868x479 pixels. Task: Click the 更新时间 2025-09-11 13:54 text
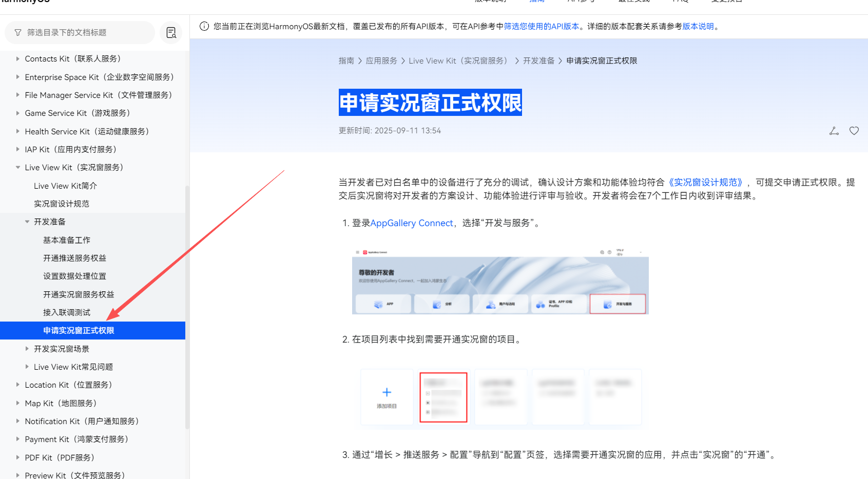coord(390,131)
